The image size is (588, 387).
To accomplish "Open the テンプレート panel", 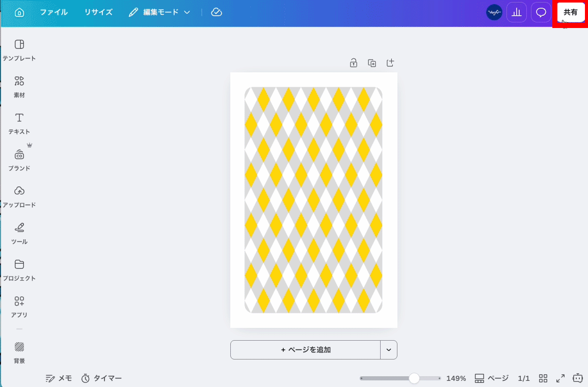I will click(19, 50).
